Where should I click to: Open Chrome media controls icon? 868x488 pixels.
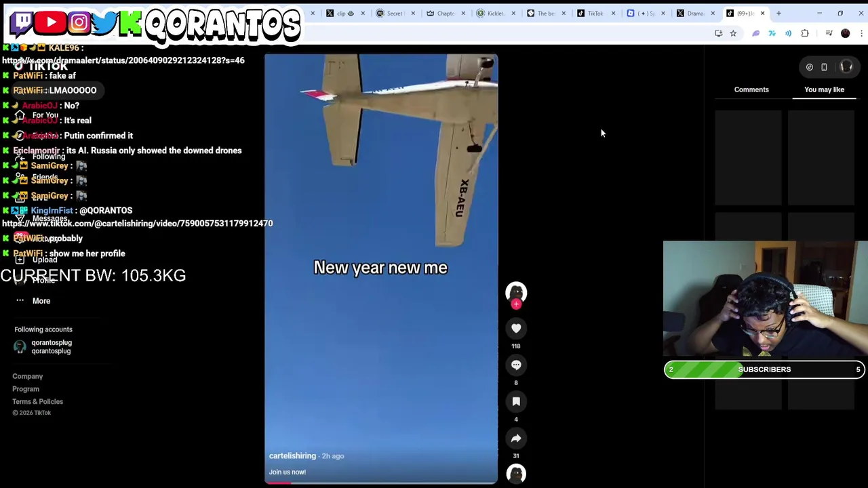(x=829, y=33)
